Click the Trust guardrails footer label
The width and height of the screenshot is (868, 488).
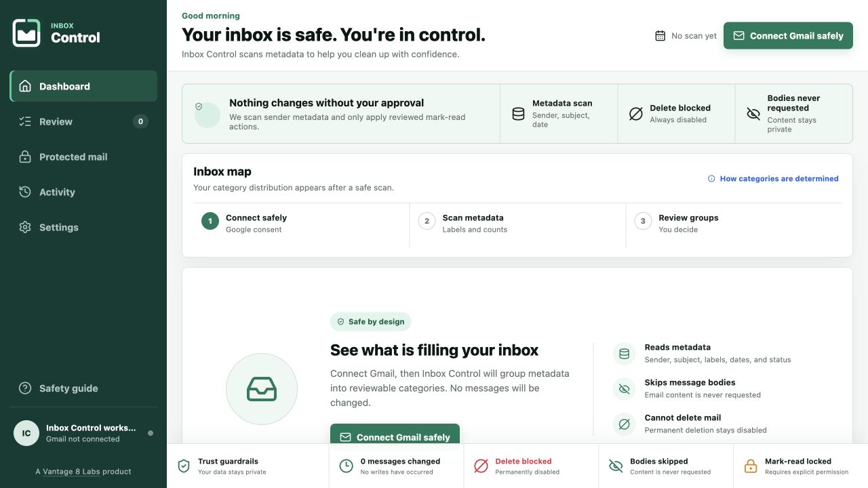pyautogui.click(x=228, y=461)
